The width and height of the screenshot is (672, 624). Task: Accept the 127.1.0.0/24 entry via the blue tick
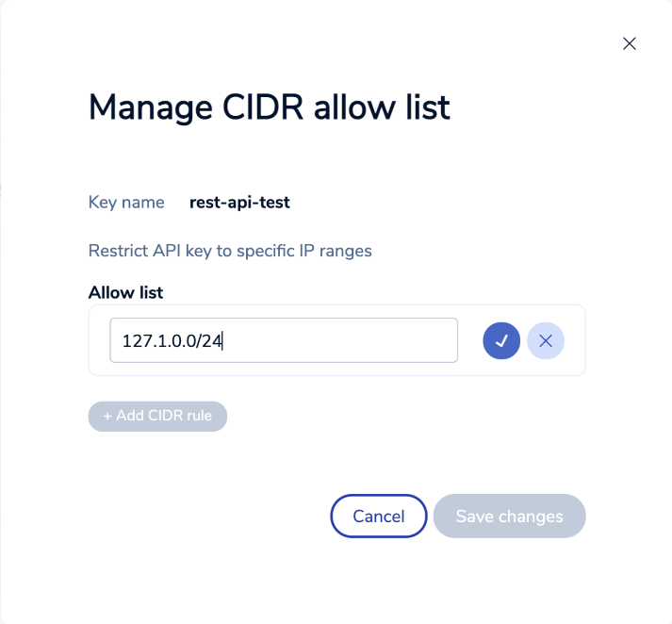pyautogui.click(x=501, y=340)
